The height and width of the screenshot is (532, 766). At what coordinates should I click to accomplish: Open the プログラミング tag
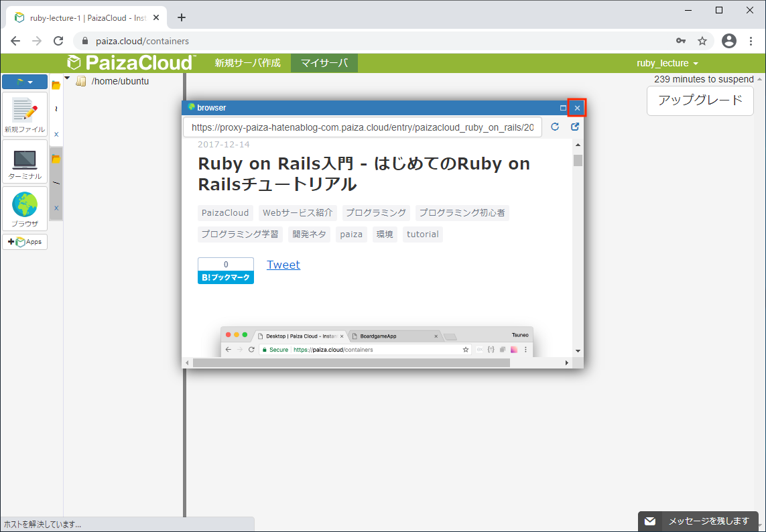[376, 213]
